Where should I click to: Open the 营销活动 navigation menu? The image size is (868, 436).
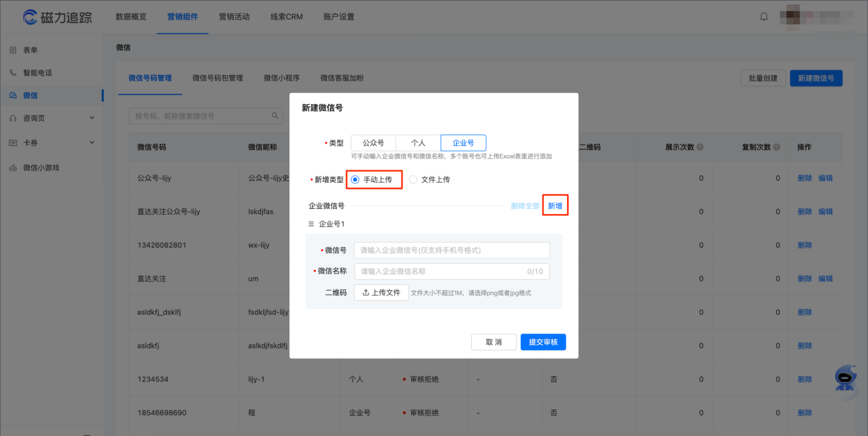coord(233,17)
